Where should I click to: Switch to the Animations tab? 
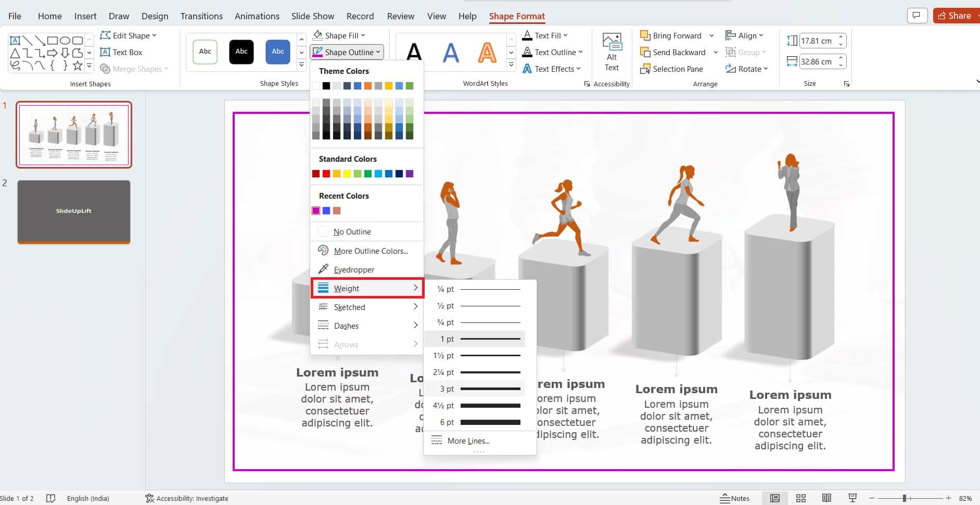(257, 16)
